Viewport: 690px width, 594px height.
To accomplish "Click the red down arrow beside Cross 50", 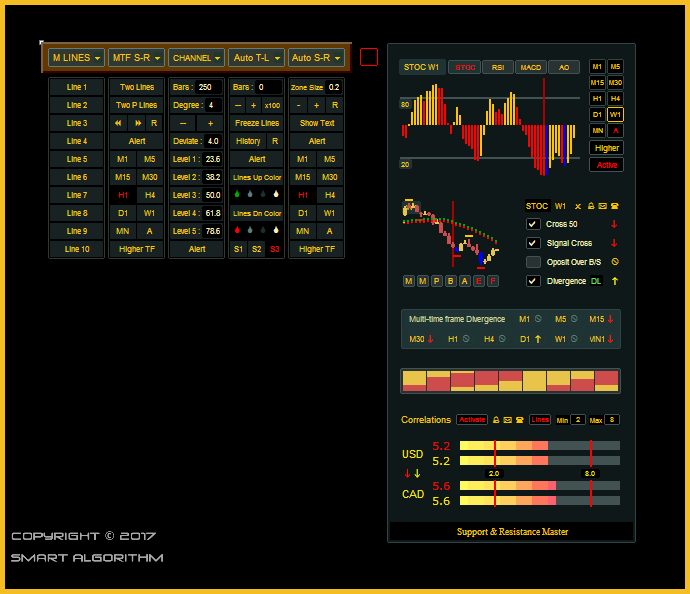I will [614, 224].
